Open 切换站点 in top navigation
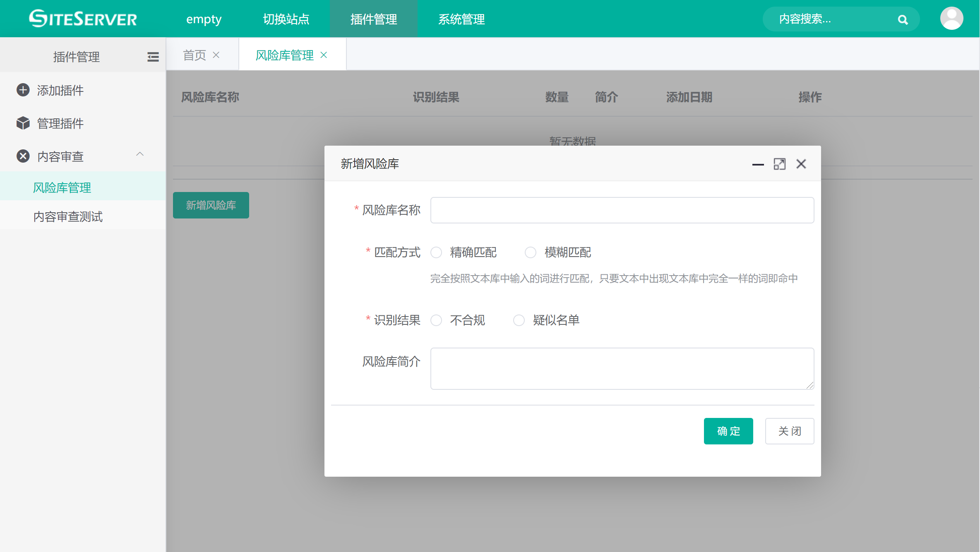Viewport: 980px width, 552px height. click(286, 19)
